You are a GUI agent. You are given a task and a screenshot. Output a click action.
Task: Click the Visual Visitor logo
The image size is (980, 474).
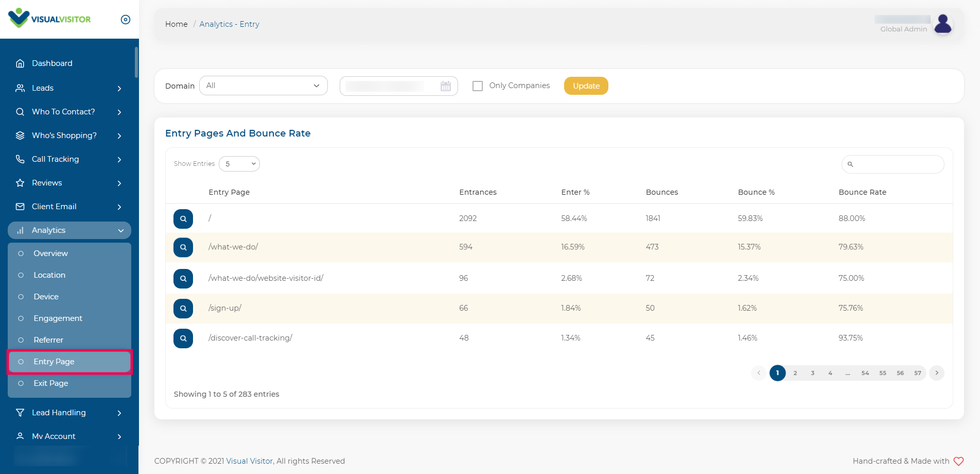[x=50, y=19]
